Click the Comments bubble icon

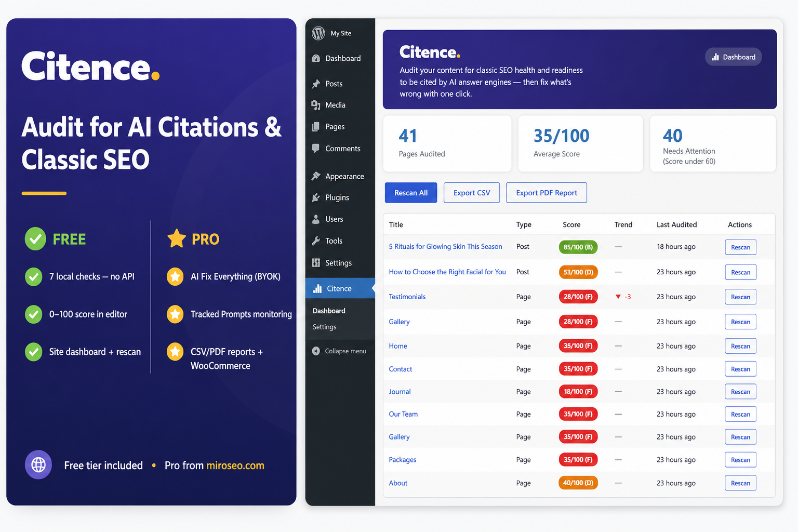(316, 148)
